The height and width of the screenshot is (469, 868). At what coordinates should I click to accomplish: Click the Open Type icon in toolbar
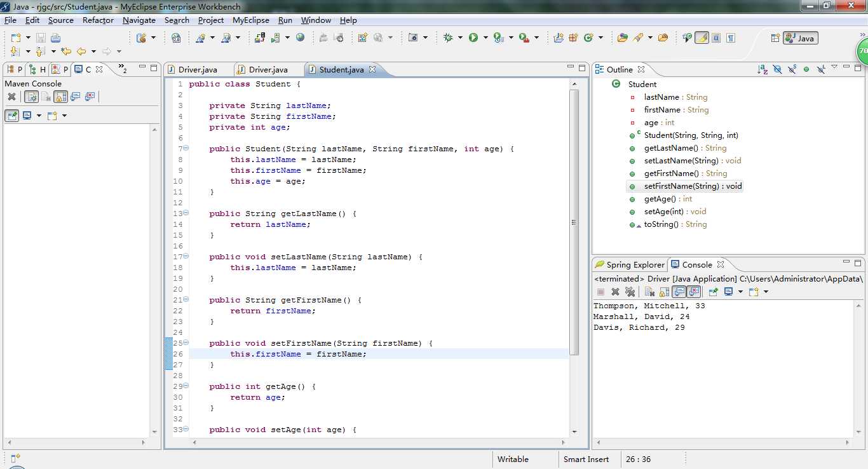(x=622, y=38)
